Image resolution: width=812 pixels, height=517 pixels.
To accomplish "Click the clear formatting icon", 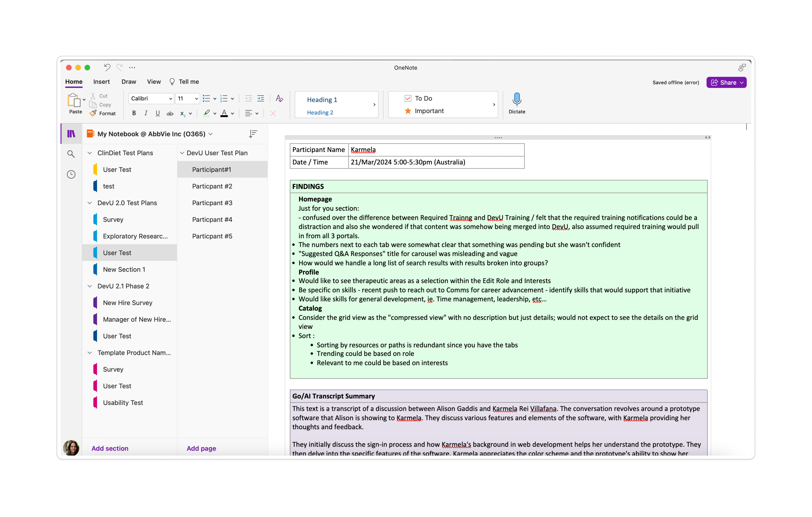I will tap(279, 99).
